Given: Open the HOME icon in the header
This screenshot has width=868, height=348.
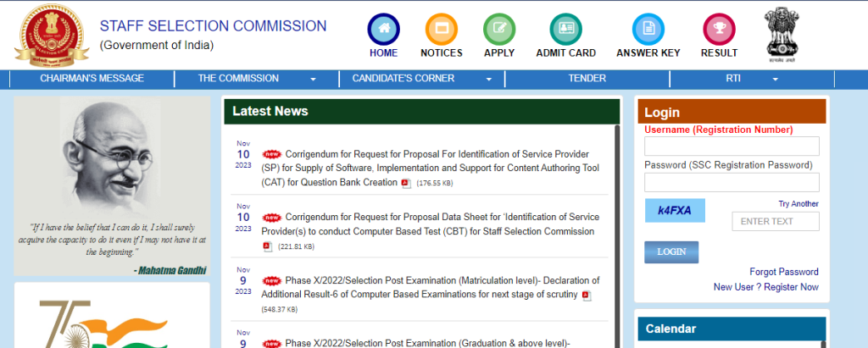Looking at the screenshot, I should tap(384, 30).
